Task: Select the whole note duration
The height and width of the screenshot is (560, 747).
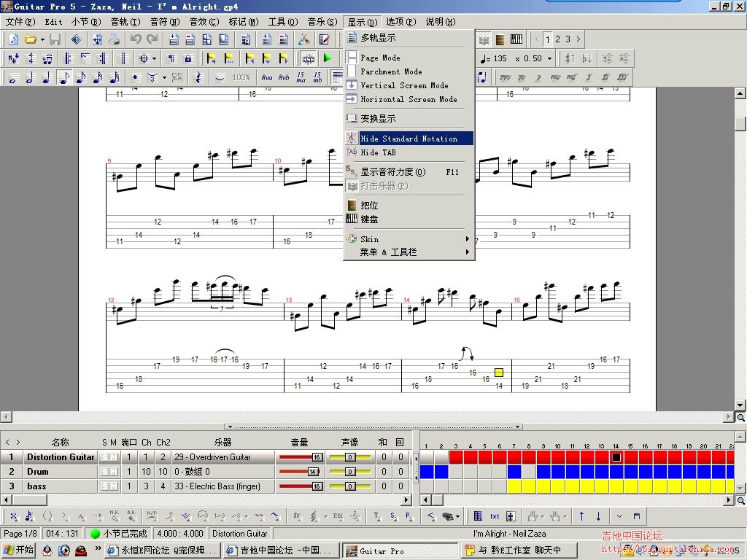Action: [x=13, y=77]
